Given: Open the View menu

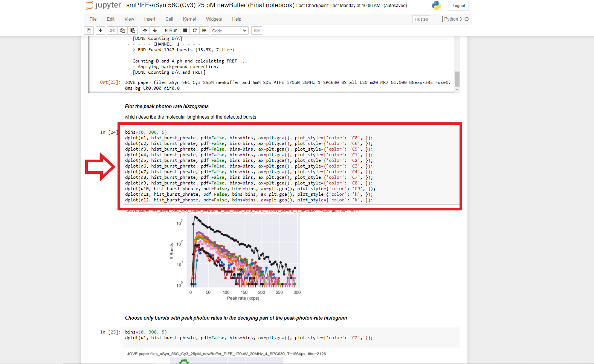Looking at the screenshot, I should (129, 19).
